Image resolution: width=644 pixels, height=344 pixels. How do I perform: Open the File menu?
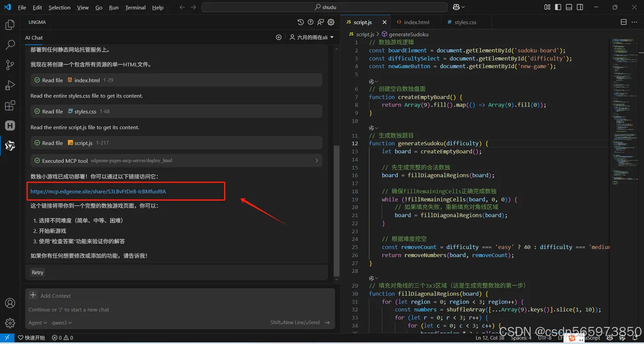pos(22,7)
